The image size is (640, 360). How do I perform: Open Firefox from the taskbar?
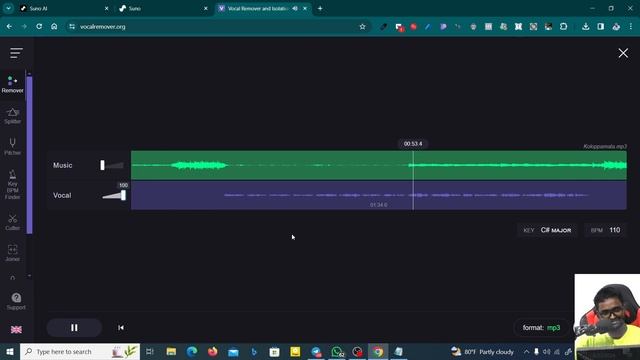tap(213, 351)
